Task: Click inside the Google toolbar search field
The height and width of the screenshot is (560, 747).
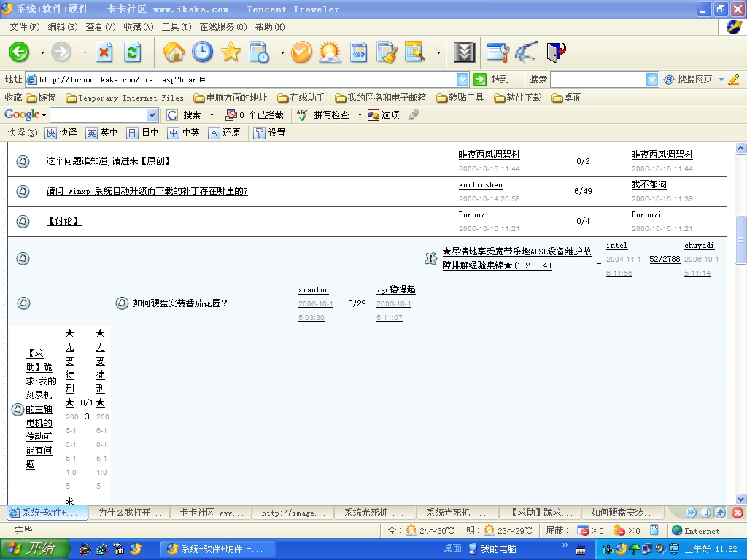Action: pyautogui.click(x=98, y=115)
